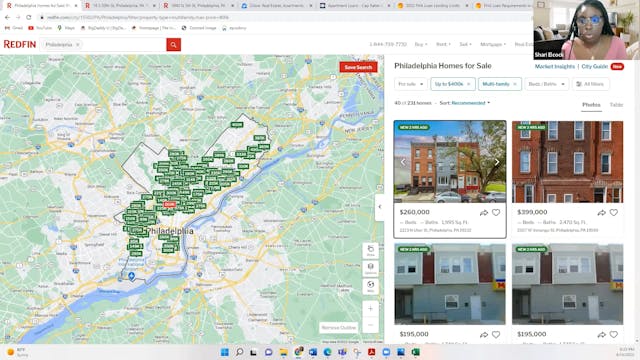Favorite the $399,000 listing heart icon
This screenshot has height=360, width=640.
pyautogui.click(x=613, y=213)
